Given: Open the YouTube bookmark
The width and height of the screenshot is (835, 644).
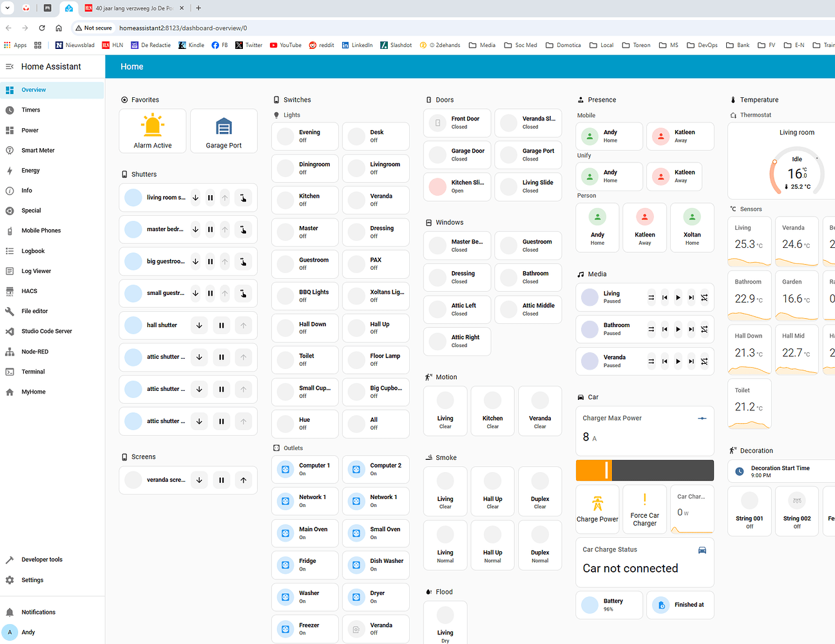Looking at the screenshot, I should pos(285,45).
